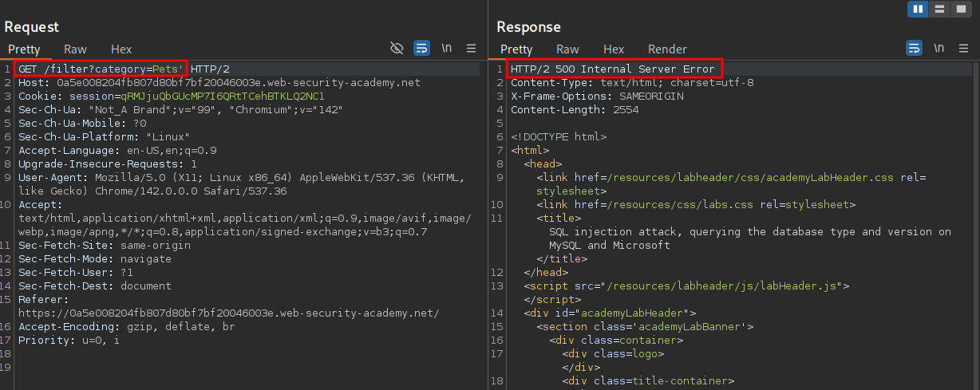Open the Request panel hamburger menu
980x390 pixels.
(x=472, y=49)
